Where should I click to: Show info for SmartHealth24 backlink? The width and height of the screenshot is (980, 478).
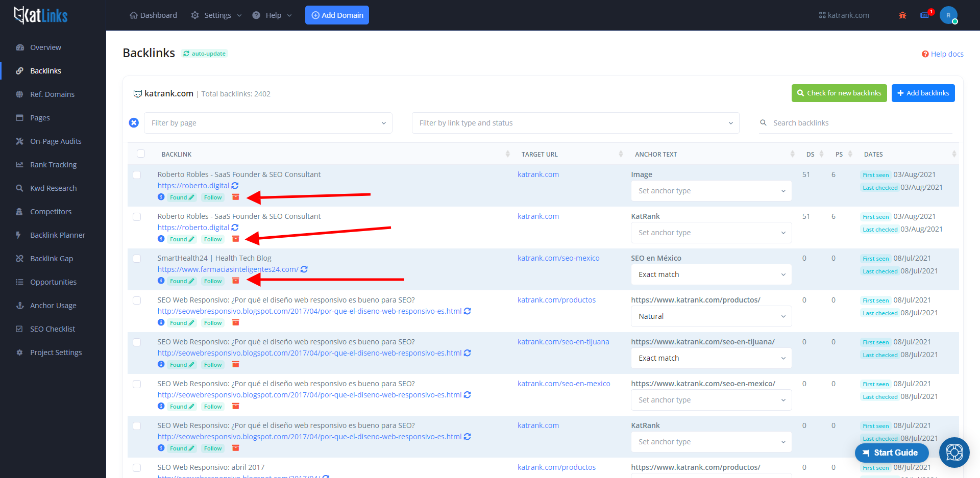tap(161, 281)
